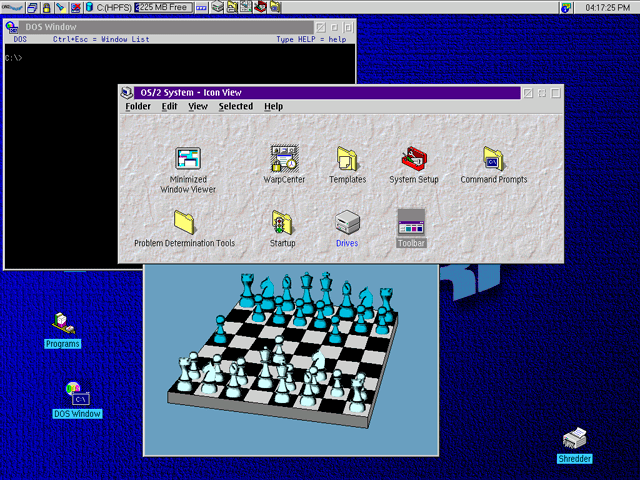Screen dimensions: 640x480
Task: Select the Toolbar icon
Action: coord(411,223)
